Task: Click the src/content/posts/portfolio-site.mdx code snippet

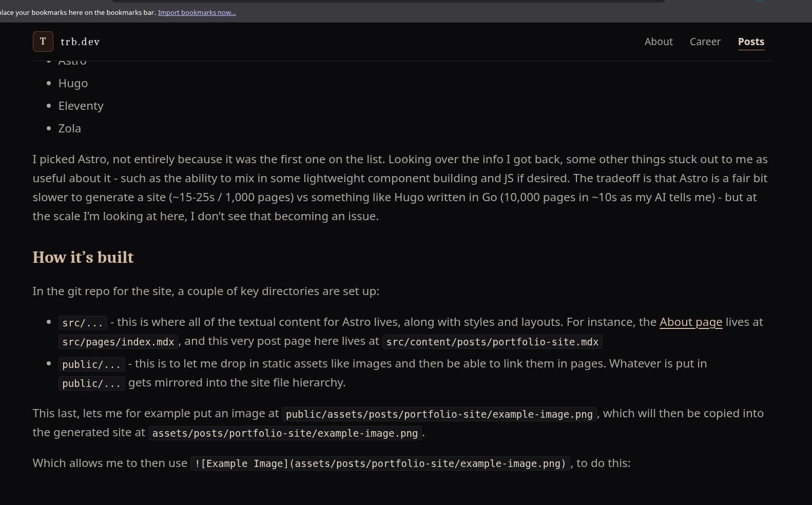Action: [492, 342]
